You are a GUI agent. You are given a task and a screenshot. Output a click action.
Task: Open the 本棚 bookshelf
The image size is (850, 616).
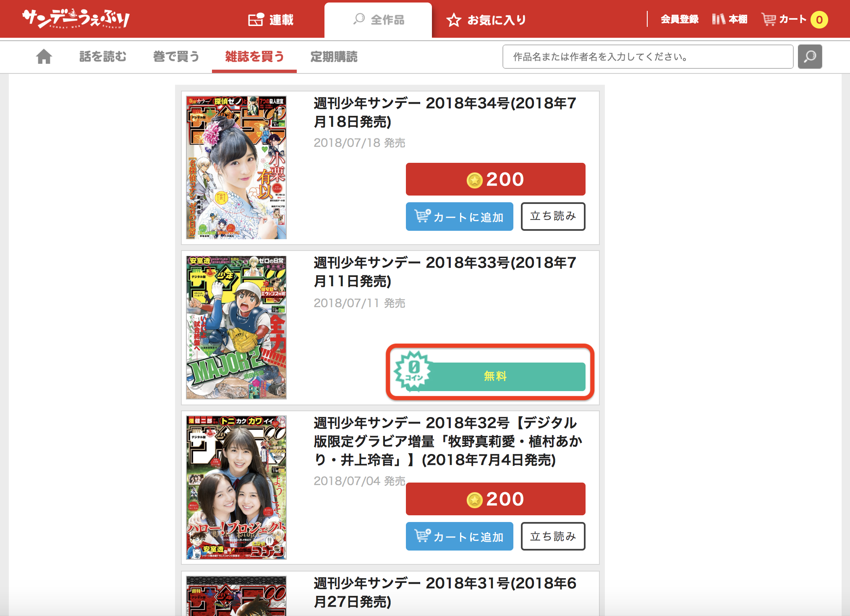[730, 19]
